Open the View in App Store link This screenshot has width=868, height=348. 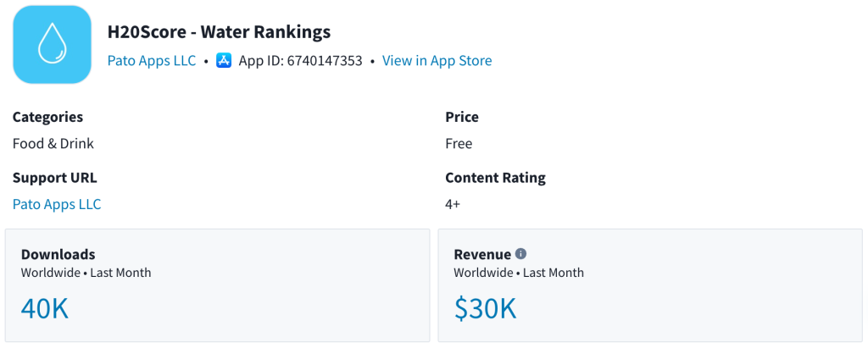[x=437, y=61]
